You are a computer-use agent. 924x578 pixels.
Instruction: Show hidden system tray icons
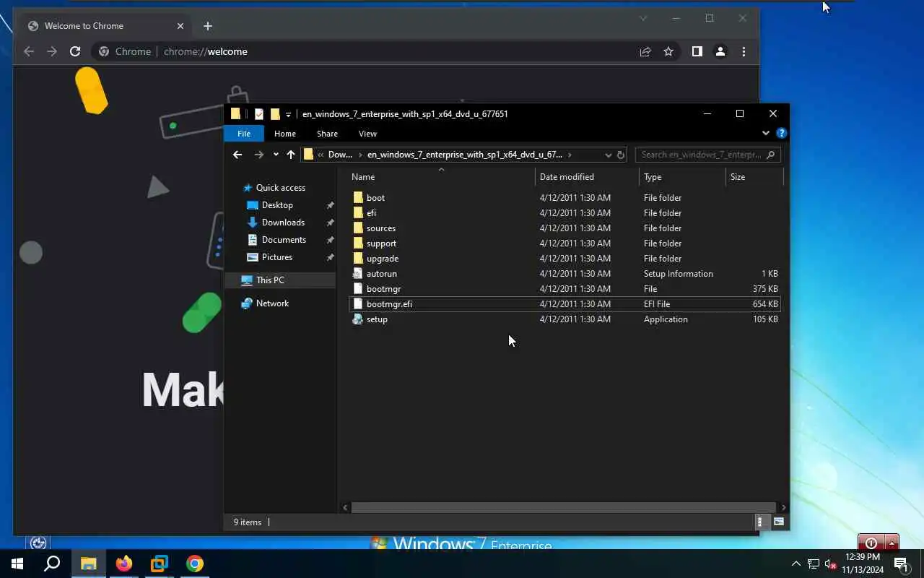[x=796, y=564]
